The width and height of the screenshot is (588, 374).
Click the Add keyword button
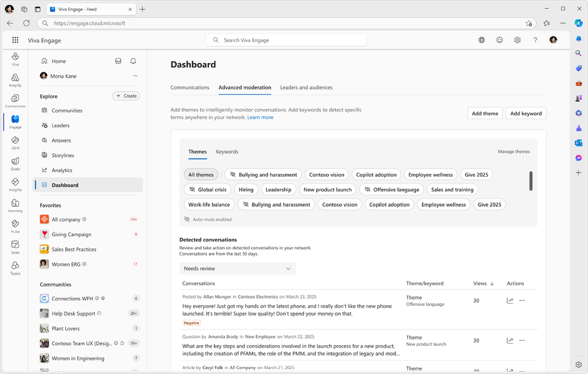click(526, 113)
